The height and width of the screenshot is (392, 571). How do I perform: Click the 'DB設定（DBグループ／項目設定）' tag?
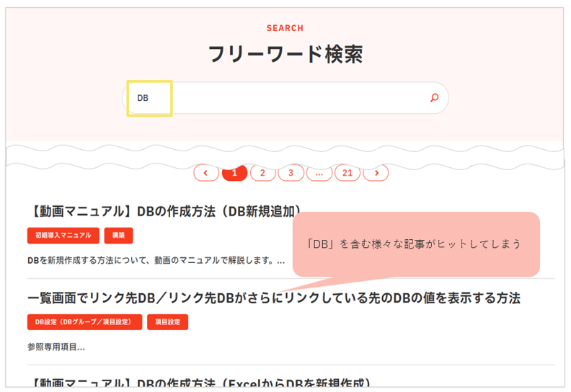pos(83,322)
